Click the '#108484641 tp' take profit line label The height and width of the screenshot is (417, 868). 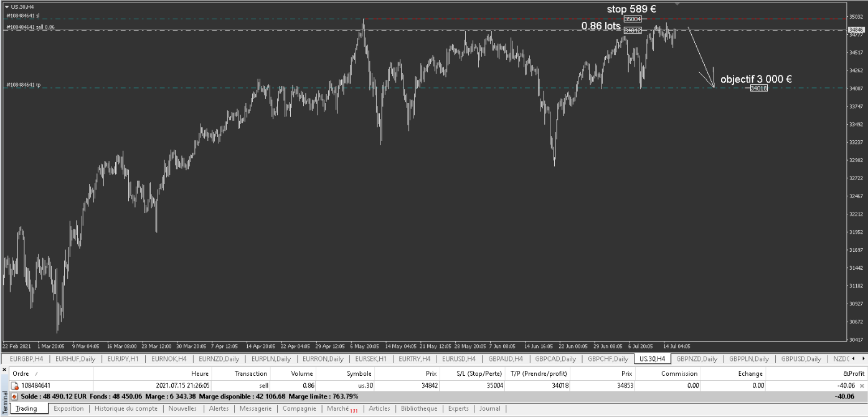23,85
